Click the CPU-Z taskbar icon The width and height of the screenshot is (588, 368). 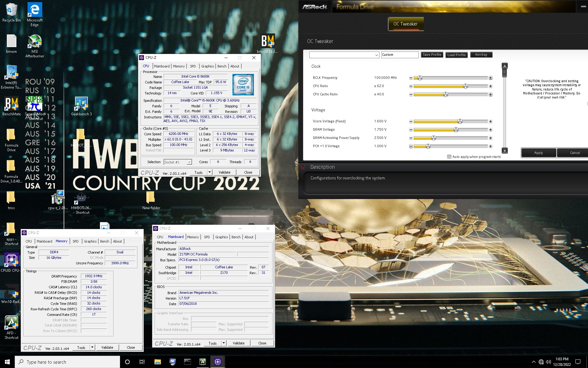coord(218,362)
